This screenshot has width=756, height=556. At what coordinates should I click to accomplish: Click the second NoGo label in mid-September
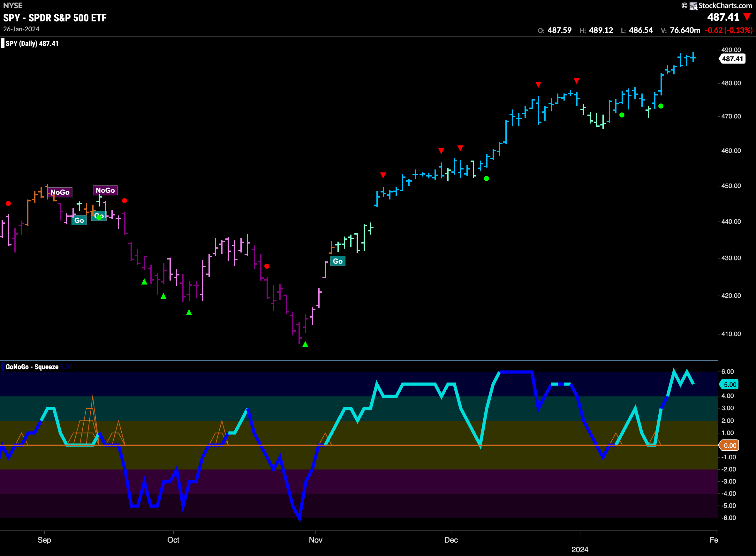(105, 190)
